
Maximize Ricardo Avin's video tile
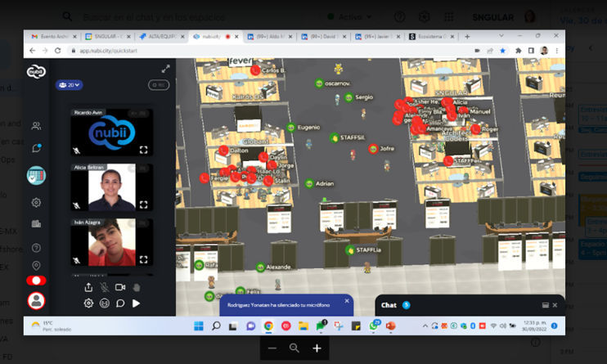tap(144, 150)
